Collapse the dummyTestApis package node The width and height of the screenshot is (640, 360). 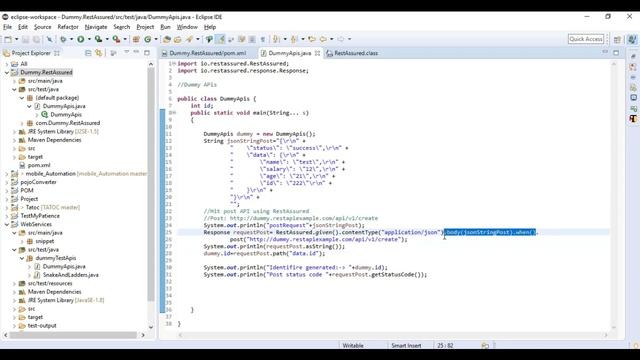[22, 258]
